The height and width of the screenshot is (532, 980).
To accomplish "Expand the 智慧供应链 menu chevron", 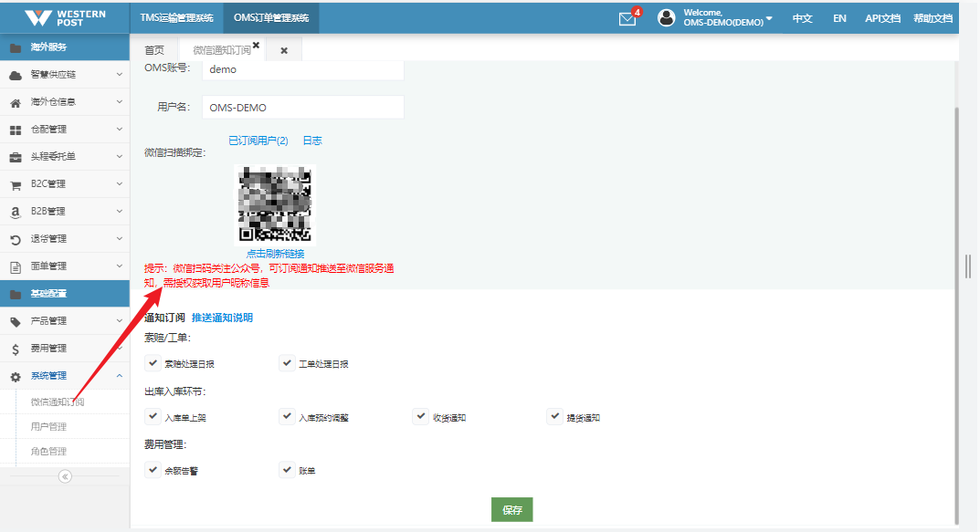I will pos(120,74).
